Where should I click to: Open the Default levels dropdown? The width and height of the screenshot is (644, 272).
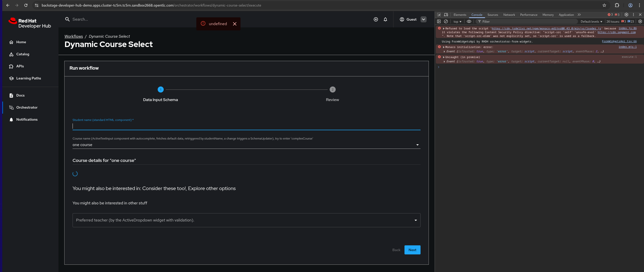[591, 22]
